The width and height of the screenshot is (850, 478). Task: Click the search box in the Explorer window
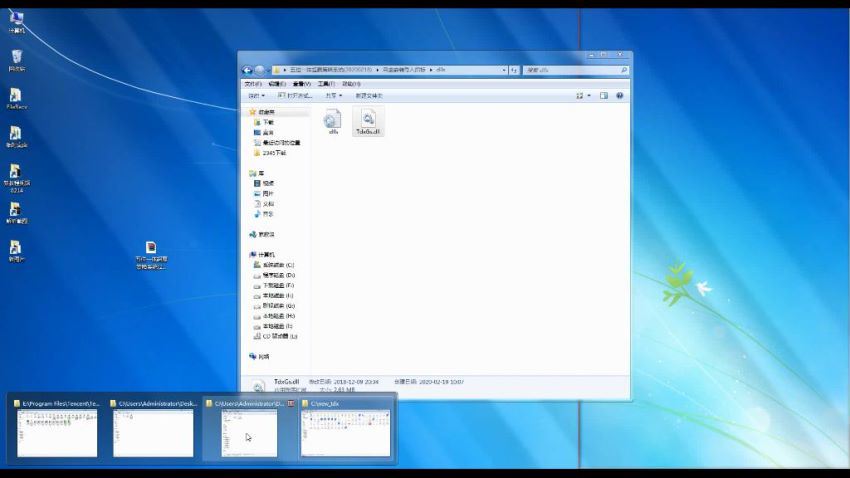575,70
